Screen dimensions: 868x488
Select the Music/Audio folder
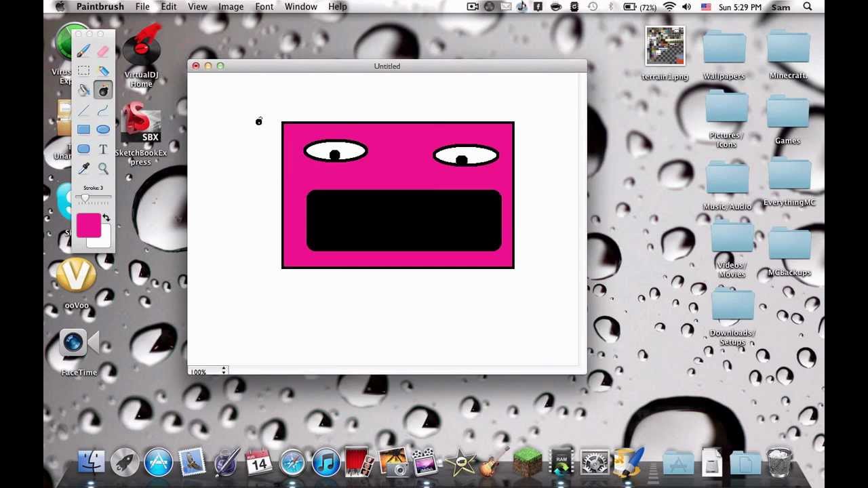point(727,184)
